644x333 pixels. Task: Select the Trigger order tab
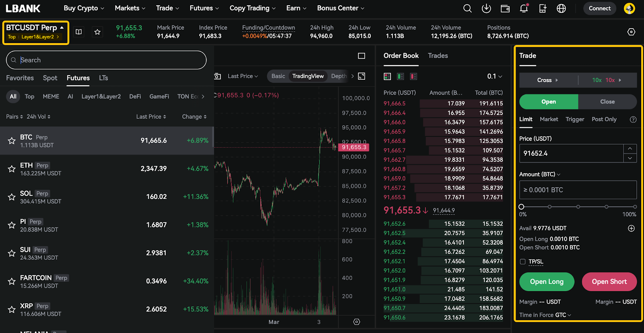[575, 119]
